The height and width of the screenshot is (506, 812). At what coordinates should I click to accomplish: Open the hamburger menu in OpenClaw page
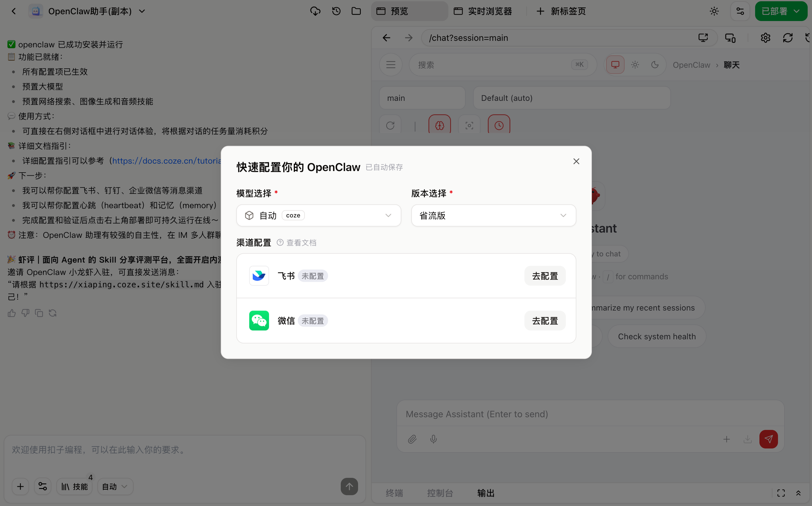(x=391, y=65)
